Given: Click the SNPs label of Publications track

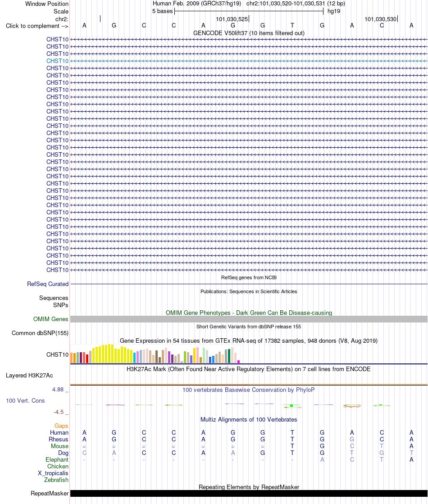Looking at the screenshot, I should 60,305.
